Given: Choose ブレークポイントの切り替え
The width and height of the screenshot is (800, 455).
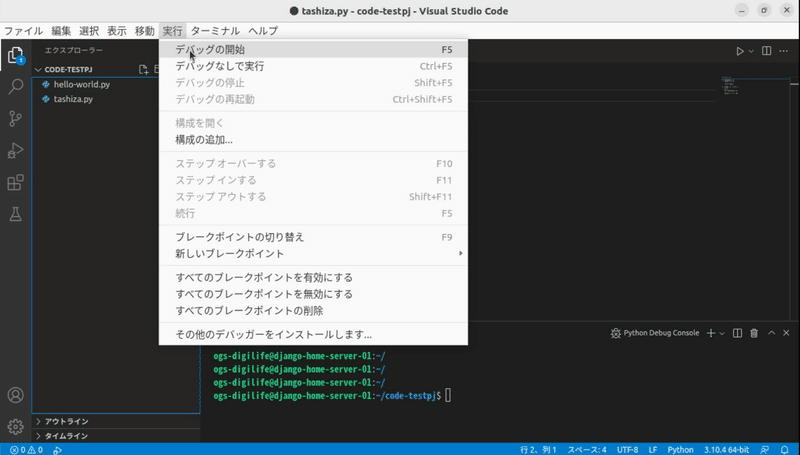Looking at the screenshot, I should 313,237.
